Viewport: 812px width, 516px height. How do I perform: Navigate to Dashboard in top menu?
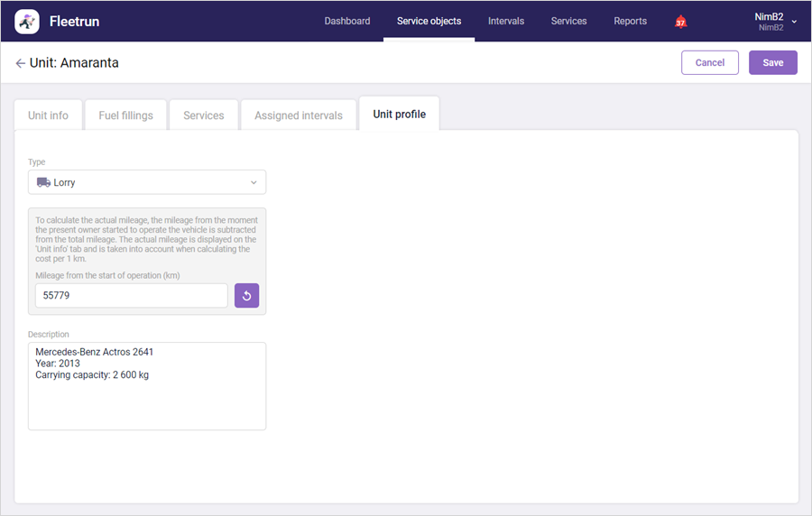[x=347, y=22]
